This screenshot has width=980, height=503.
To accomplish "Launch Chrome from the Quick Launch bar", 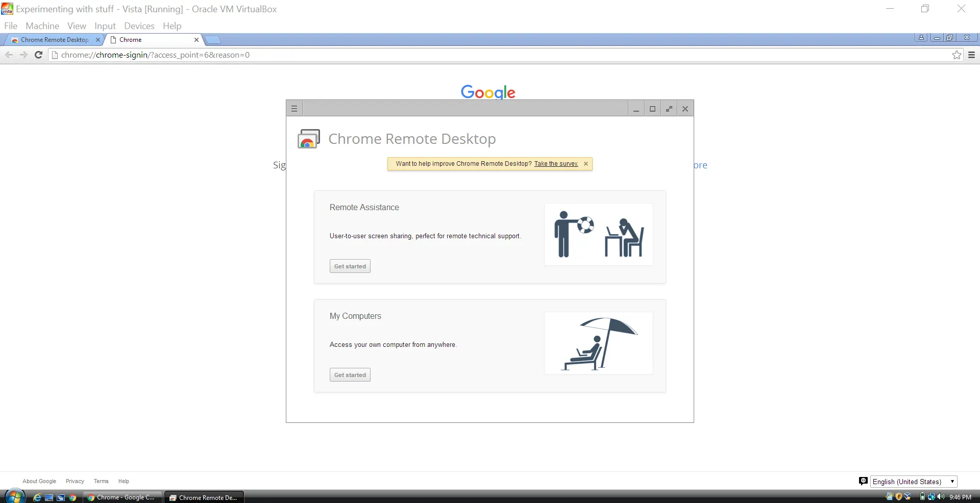I will (72, 497).
